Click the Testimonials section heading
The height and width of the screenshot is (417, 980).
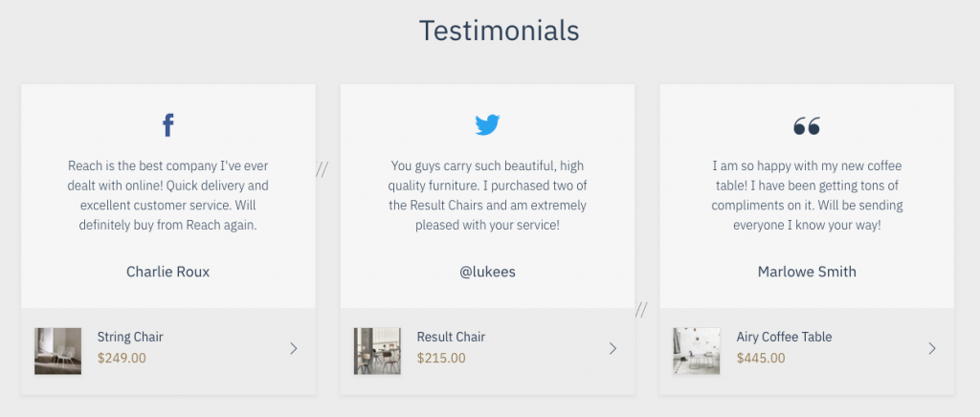pos(499,31)
